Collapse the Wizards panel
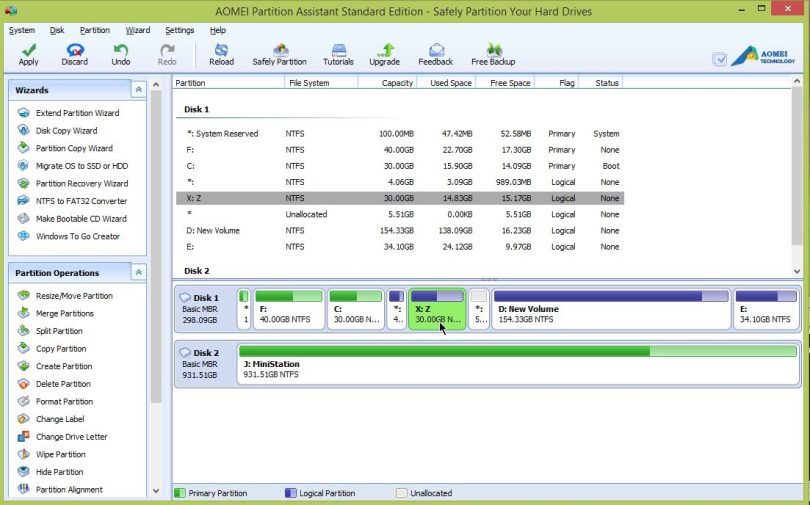The height and width of the screenshot is (505, 810). (138, 90)
